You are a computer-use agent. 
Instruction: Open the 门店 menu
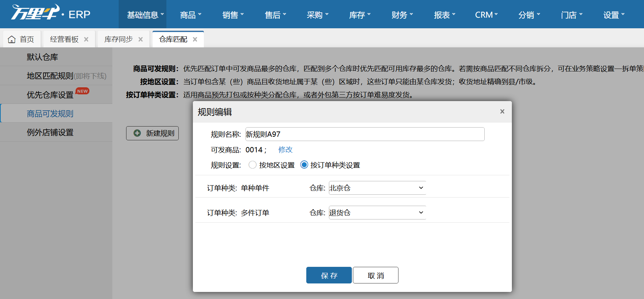572,15
